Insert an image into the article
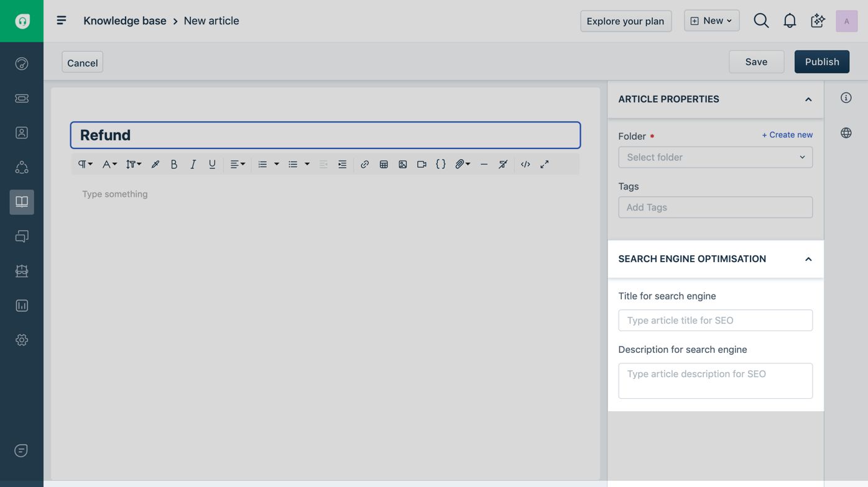This screenshot has height=487, width=868. [x=402, y=164]
